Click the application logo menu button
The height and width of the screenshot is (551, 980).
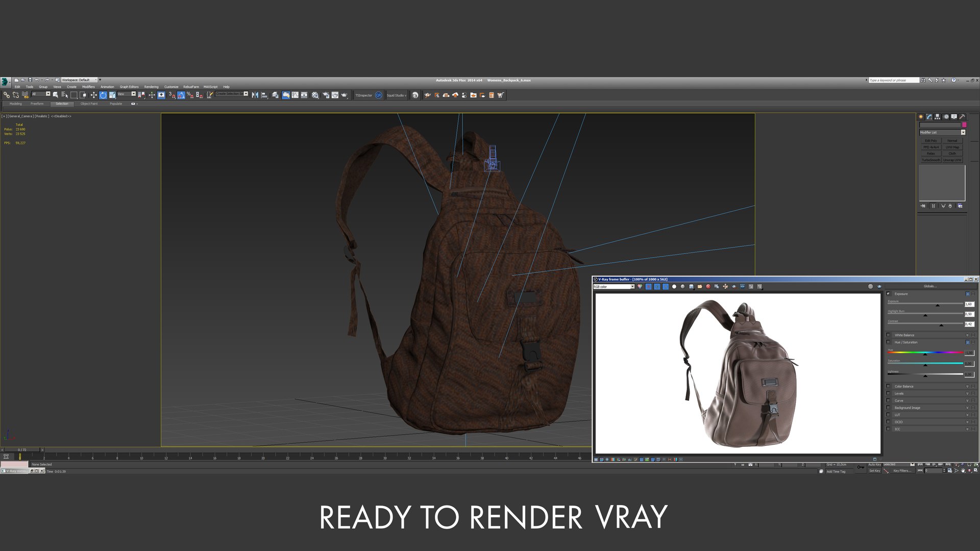tap(5, 82)
